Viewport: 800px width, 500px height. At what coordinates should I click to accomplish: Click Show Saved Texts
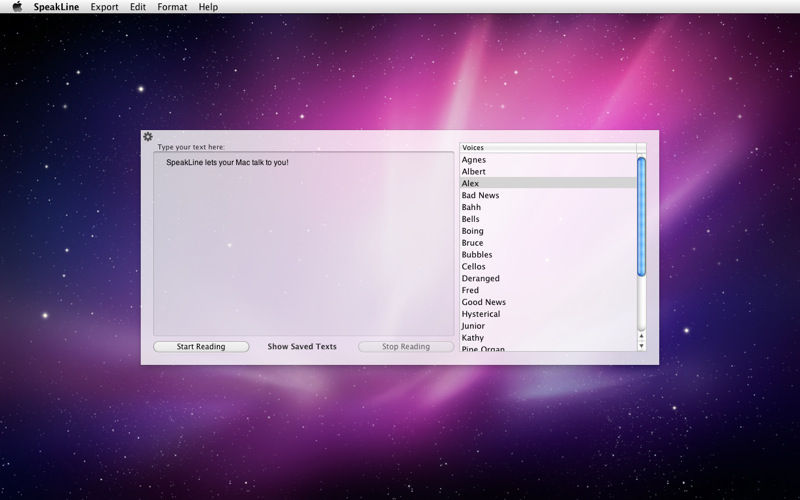pos(302,346)
